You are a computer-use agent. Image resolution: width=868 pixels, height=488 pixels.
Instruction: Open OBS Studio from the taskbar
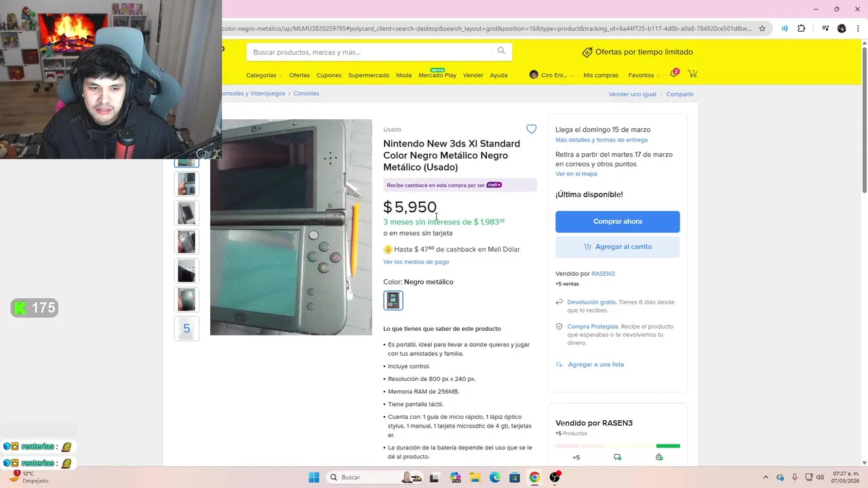(555, 477)
